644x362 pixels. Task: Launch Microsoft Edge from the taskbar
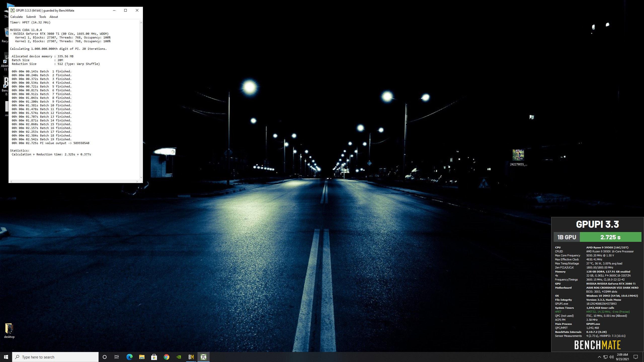pyautogui.click(x=129, y=357)
